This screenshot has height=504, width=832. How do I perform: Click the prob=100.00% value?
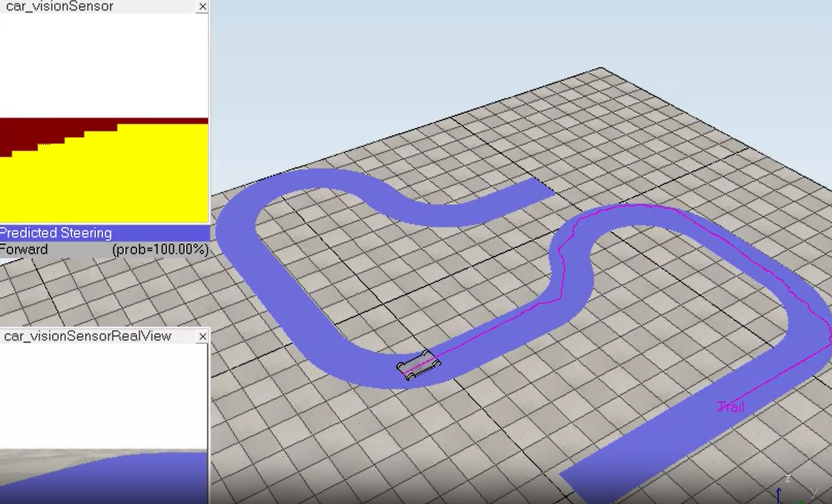tap(161, 249)
